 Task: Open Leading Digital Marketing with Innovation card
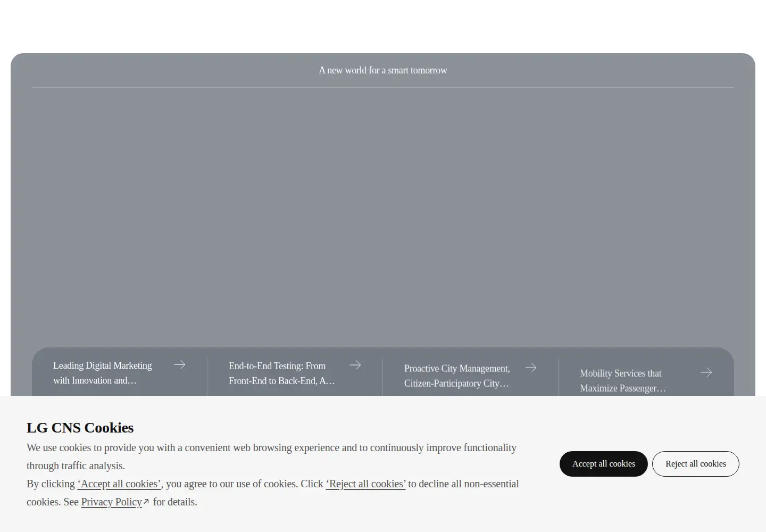click(120, 373)
